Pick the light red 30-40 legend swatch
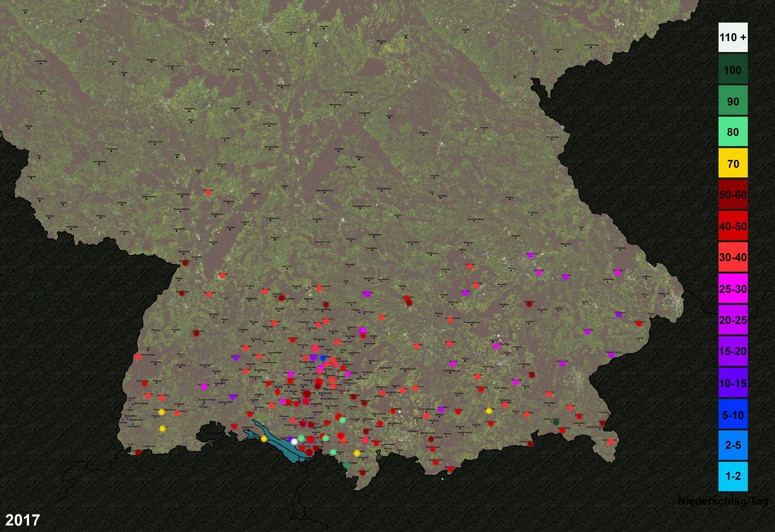 [733, 257]
